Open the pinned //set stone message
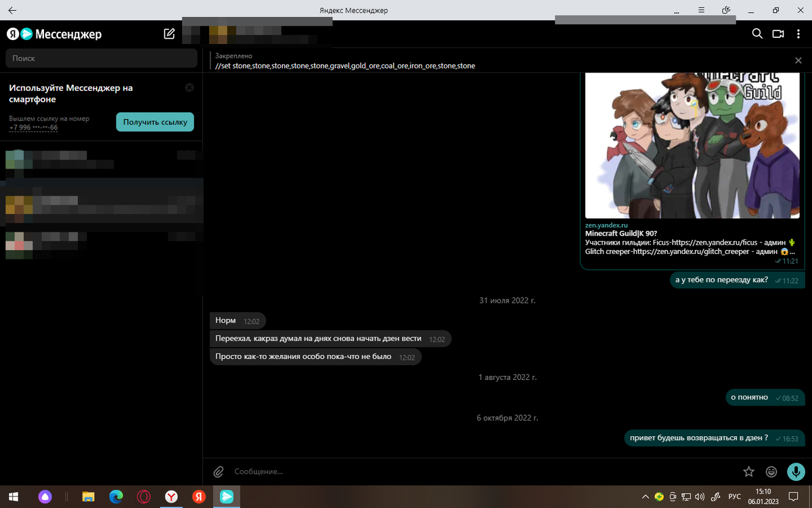The width and height of the screenshot is (812, 508). coord(345,66)
